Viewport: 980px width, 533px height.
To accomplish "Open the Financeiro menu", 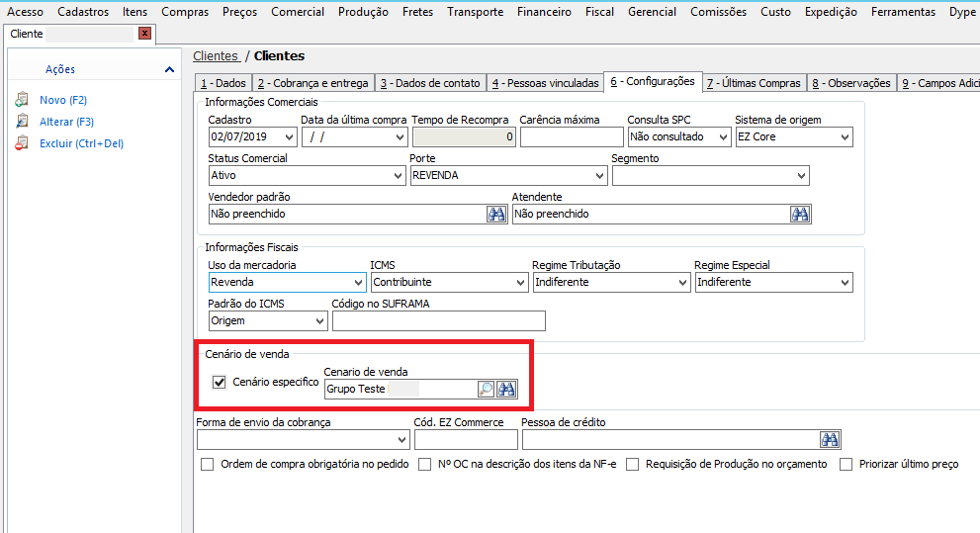I will 544,12.
